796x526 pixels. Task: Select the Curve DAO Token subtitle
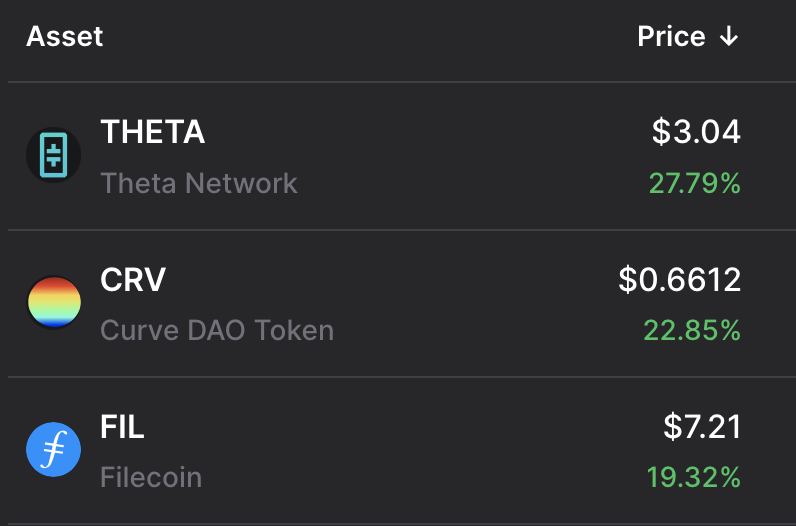217,330
